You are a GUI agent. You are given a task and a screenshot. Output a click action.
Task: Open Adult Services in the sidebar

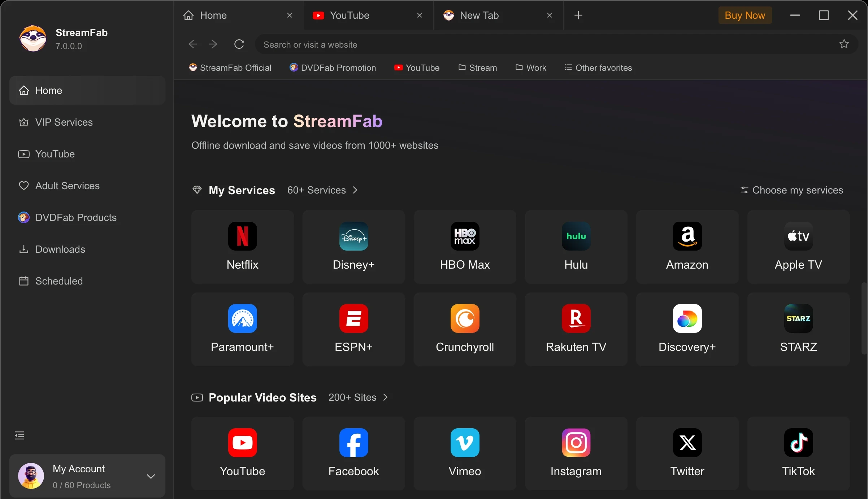(x=87, y=186)
